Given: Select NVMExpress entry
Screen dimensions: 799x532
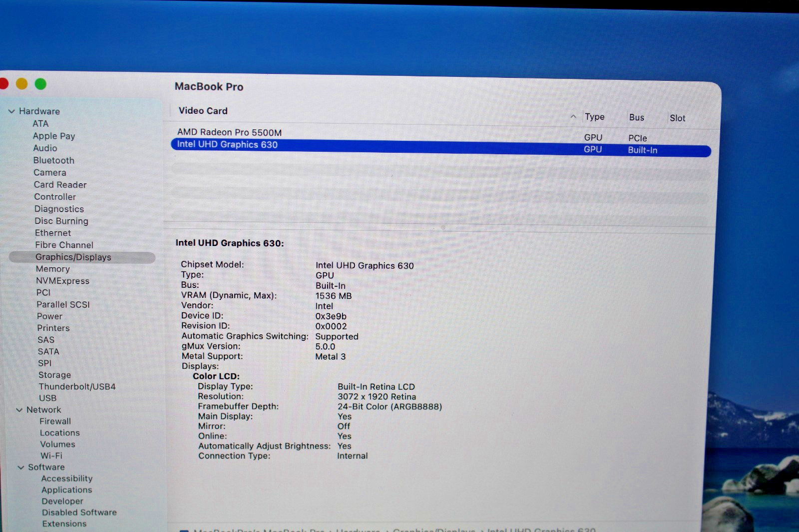Looking at the screenshot, I should pos(63,281).
